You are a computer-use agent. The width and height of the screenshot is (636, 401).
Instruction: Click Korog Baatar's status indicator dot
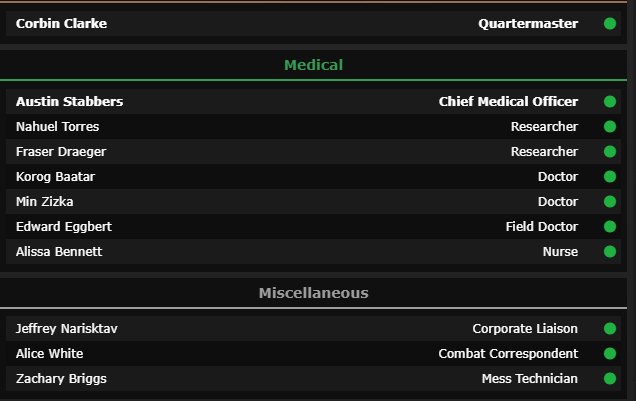(x=610, y=177)
